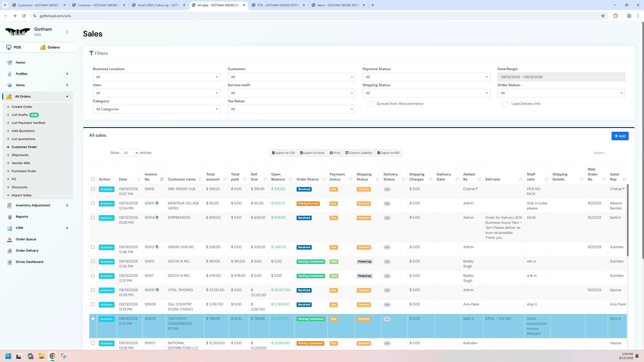Switch to the POS browser tab
Screen dimensions: 644x362
278,5
